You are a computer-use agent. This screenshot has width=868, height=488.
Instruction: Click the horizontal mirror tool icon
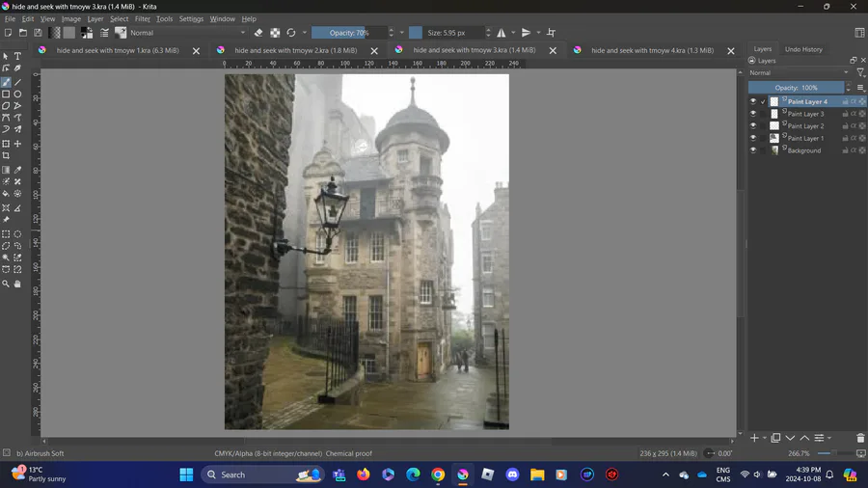pos(502,33)
